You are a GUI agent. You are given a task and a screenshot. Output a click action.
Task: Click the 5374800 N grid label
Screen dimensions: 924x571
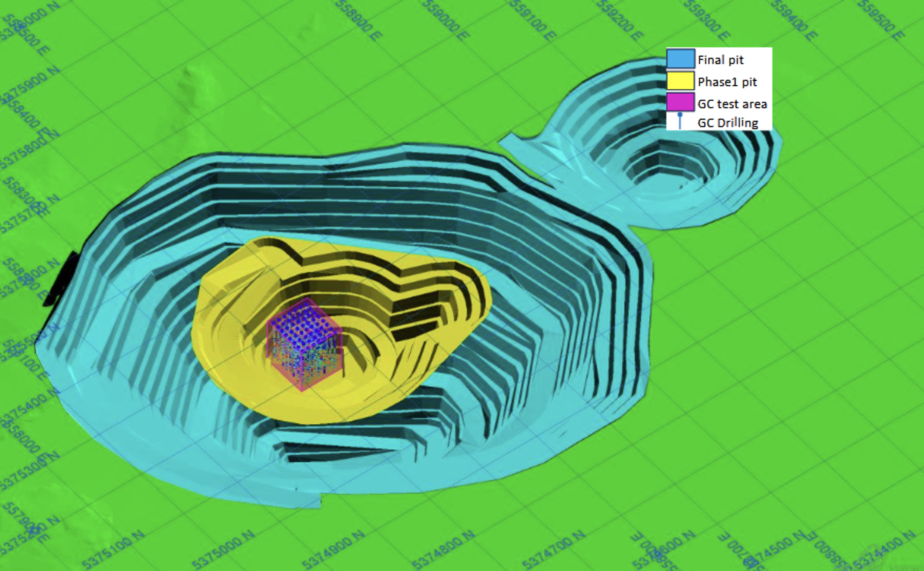443,549
